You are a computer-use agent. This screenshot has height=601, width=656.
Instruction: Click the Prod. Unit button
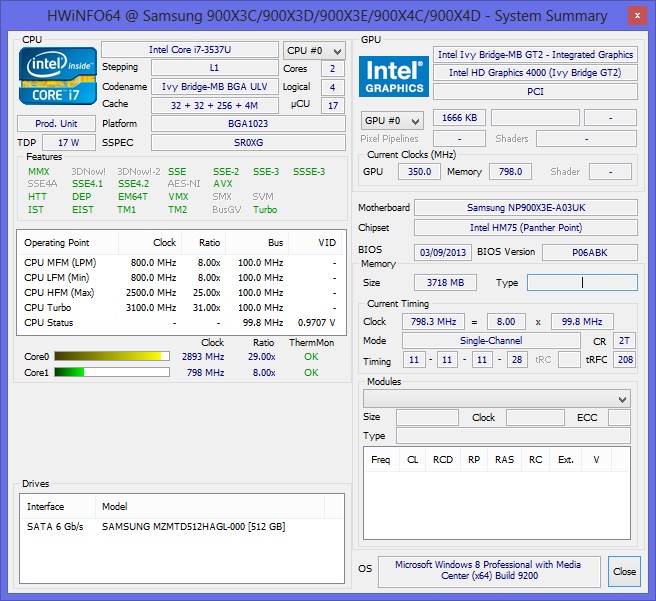click(x=56, y=123)
